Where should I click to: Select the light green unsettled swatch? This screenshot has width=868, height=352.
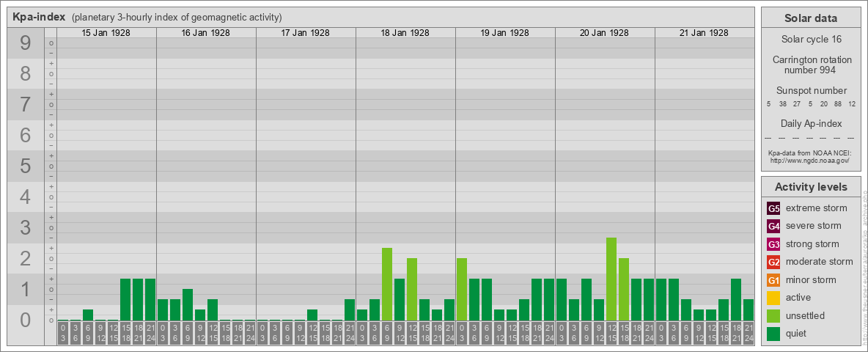[x=773, y=316]
